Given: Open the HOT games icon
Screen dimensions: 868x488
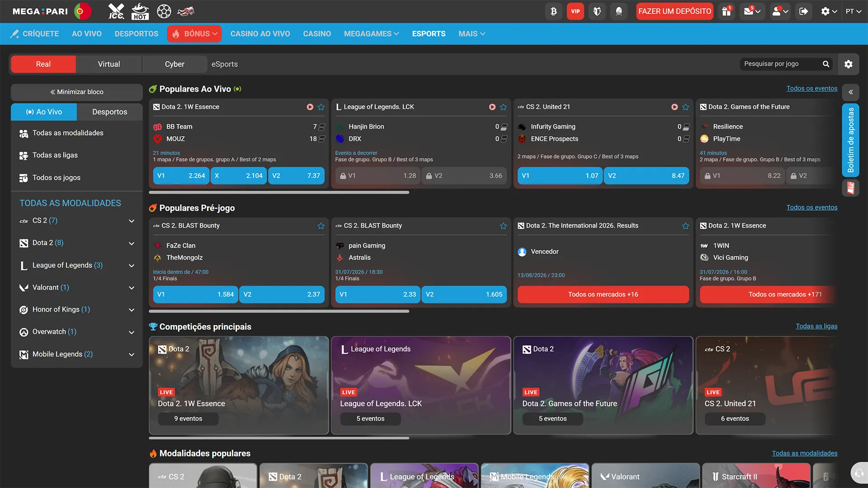Looking at the screenshot, I should click(140, 11).
